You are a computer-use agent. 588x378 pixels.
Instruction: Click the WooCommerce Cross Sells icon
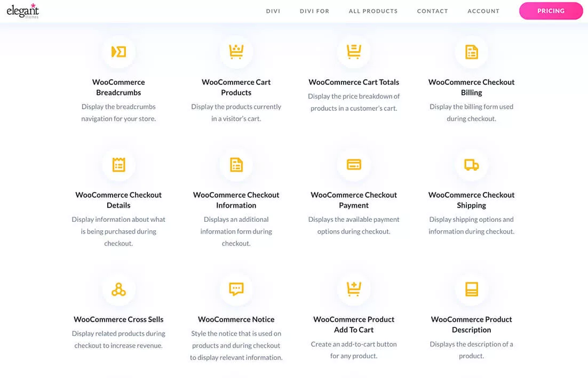118,289
